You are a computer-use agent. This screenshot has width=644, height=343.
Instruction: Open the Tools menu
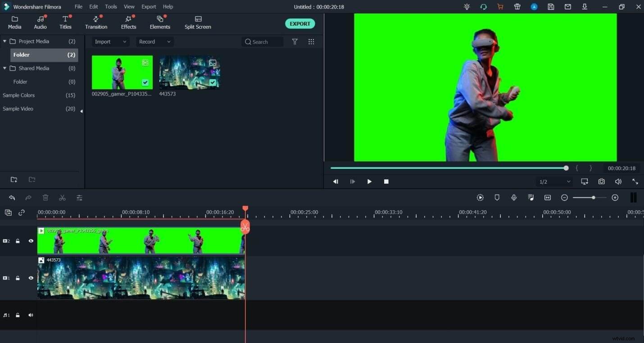pos(111,6)
